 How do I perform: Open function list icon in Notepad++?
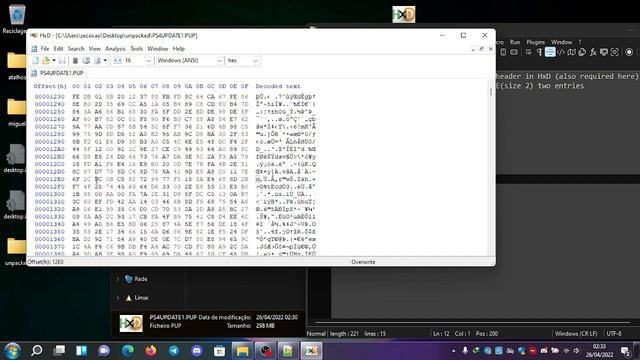[x=593, y=52]
